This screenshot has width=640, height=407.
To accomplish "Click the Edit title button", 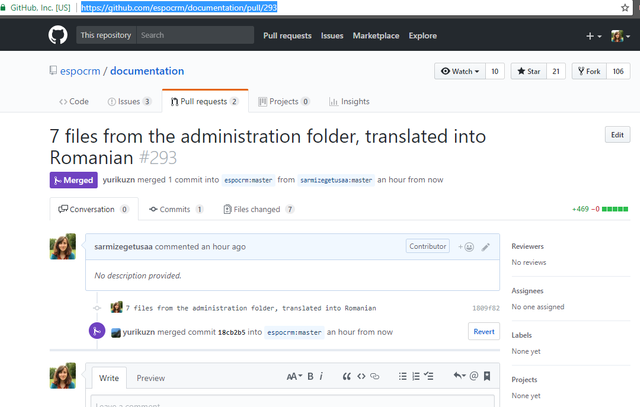I will pyautogui.click(x=617, y=135).
